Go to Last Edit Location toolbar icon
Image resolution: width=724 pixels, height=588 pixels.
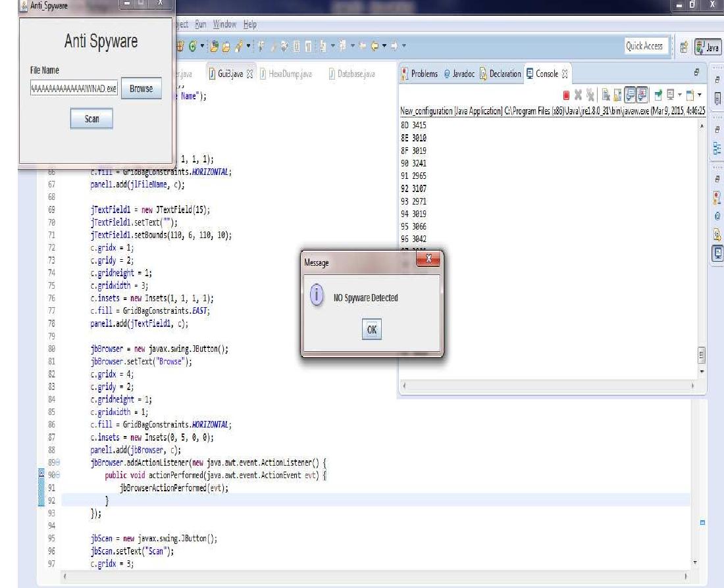[x=363, y=45]
